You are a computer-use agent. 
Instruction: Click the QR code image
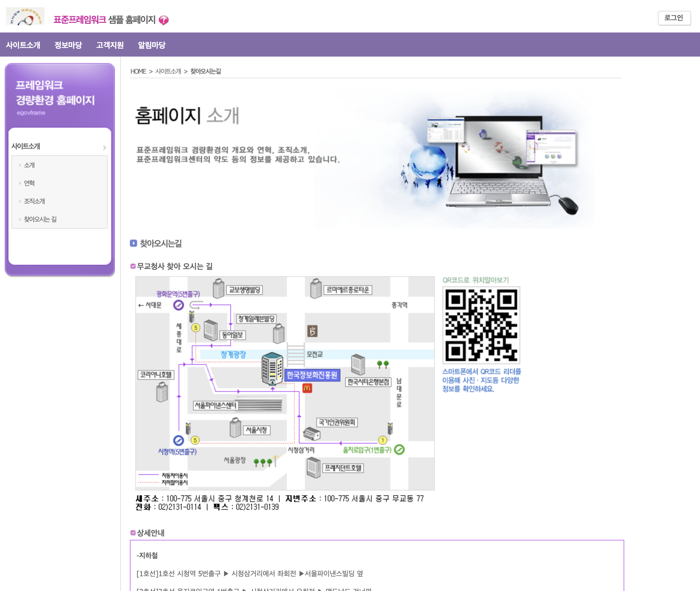pos(481,325)
